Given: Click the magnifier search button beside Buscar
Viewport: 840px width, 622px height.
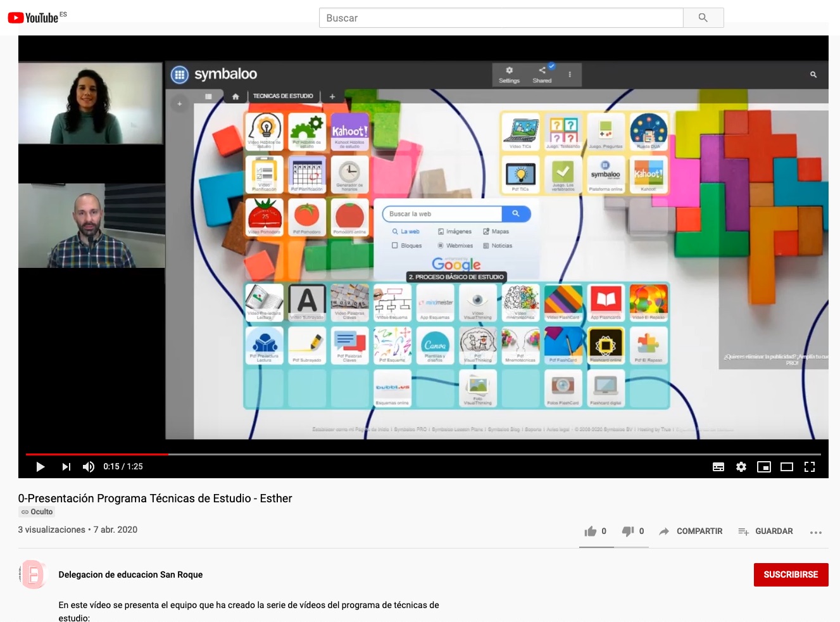Looking at the screenshot, I should point(703,18).
